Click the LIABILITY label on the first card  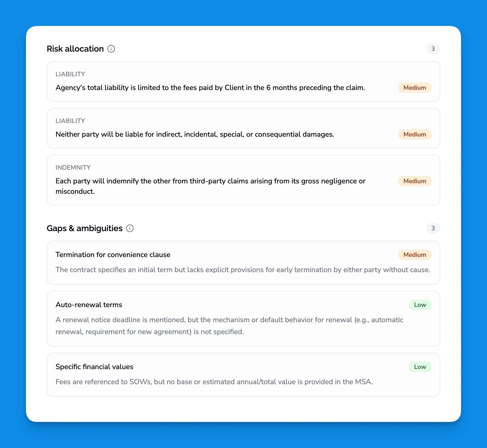point(70,74)
